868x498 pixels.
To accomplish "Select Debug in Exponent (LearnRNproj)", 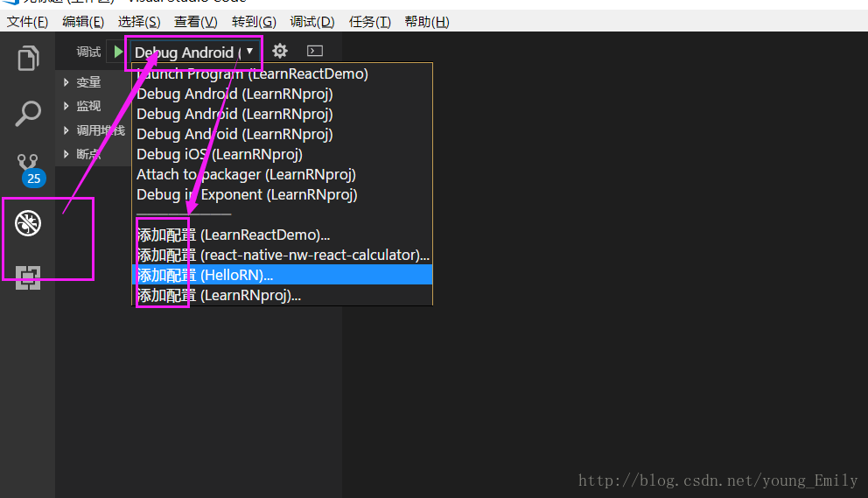I will click(283, 194).
